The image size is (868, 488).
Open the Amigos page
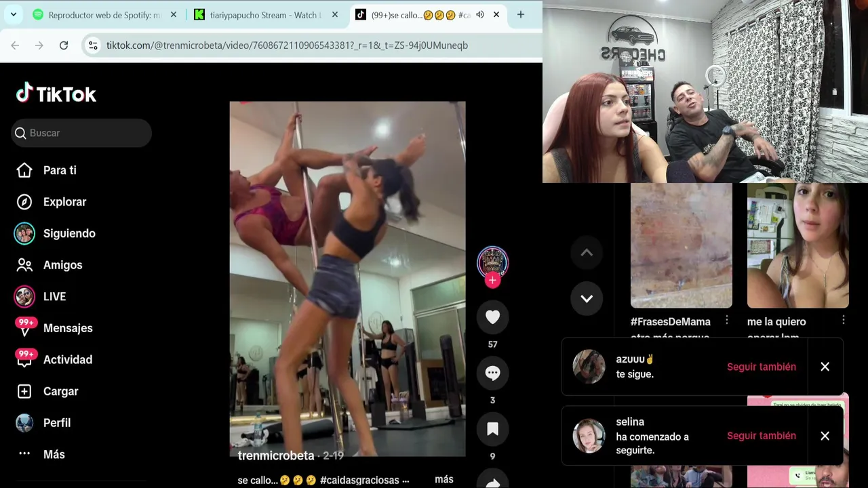click(62, 265)
